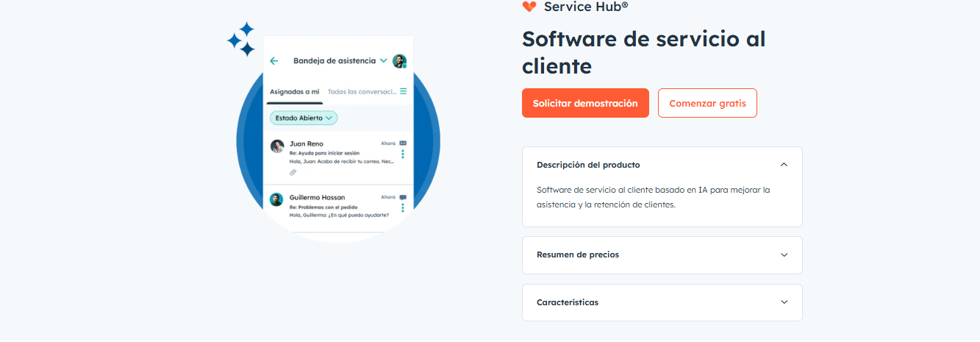Collapse the Descripción del producto section

[x=784, y=165]
